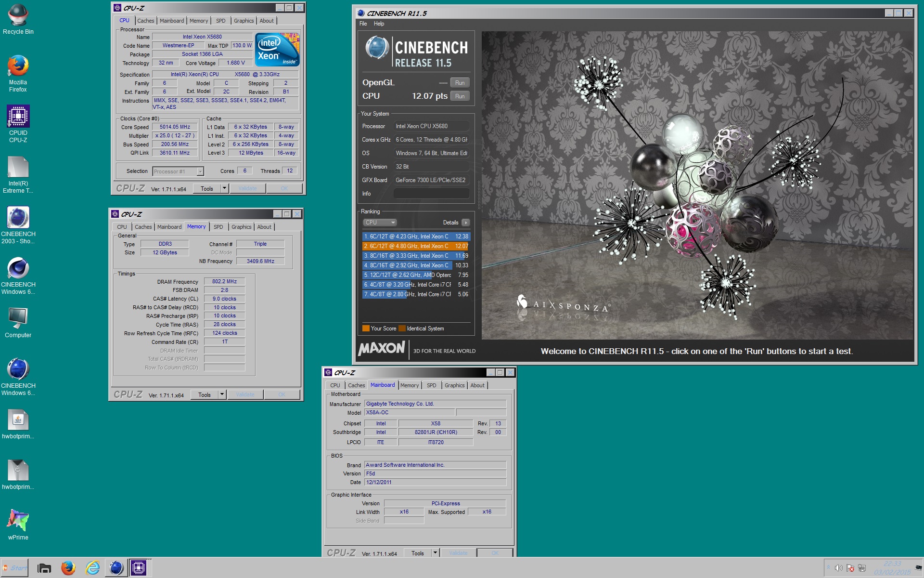Click the Identical System legend swatch

point(402,328)
